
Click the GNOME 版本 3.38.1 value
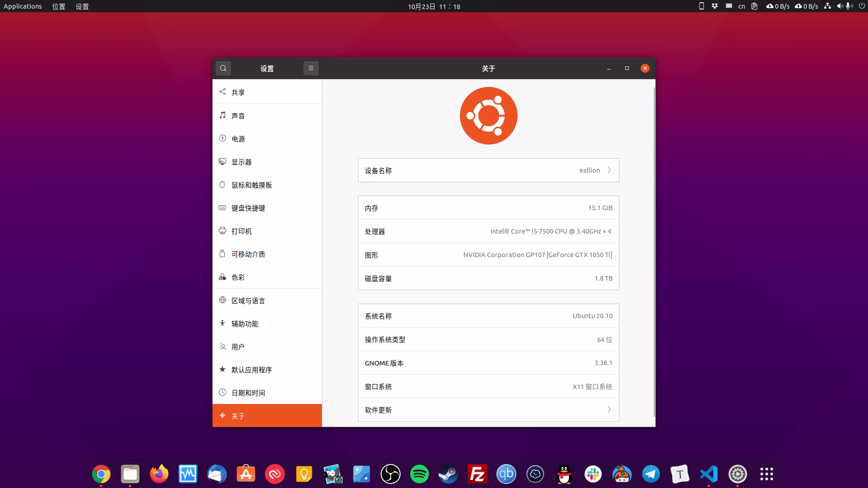click(603, 363)
